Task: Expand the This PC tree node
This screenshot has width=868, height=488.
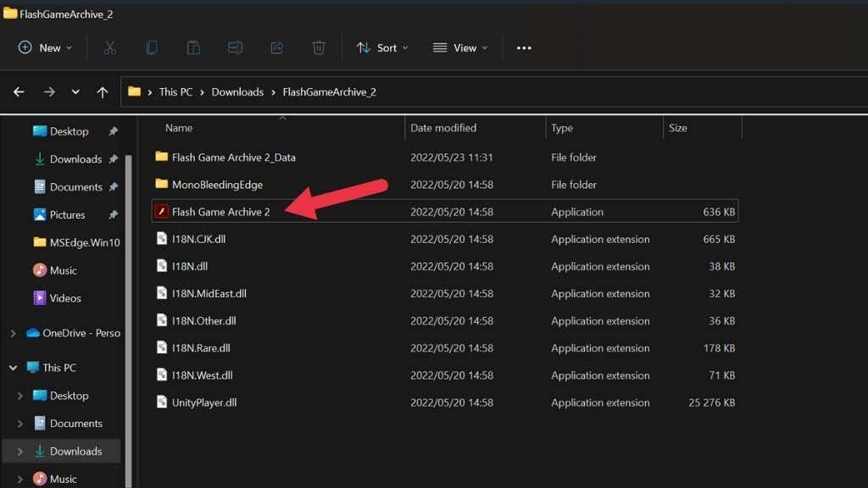Action: point(13,367)
